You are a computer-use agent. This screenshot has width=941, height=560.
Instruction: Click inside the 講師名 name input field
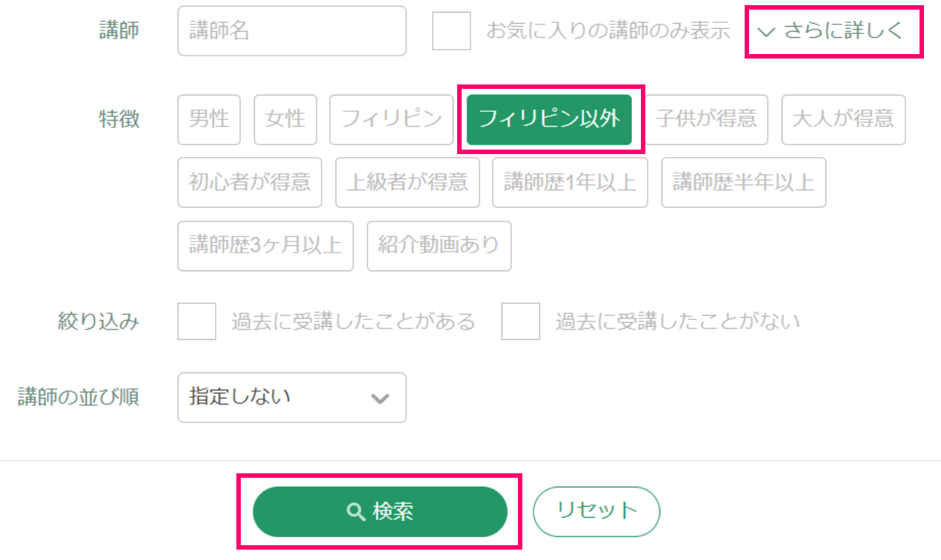click(x=291, y=31)
